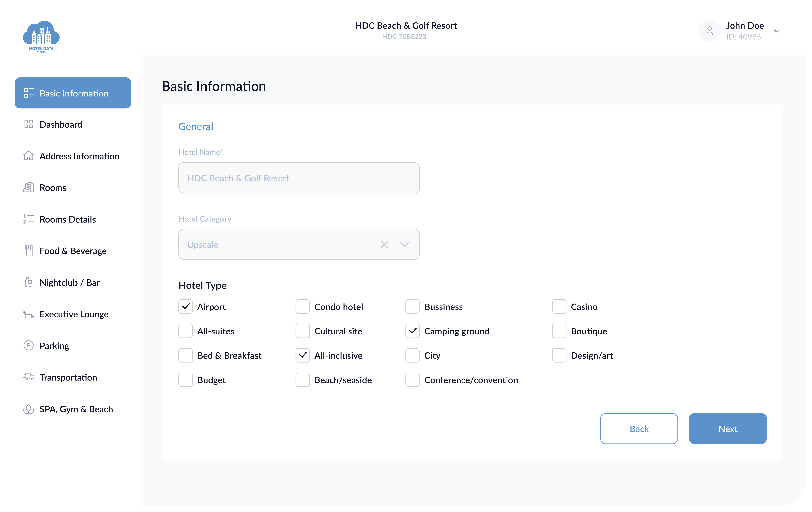Click the Rooms Details menu item

coord(67,219)
